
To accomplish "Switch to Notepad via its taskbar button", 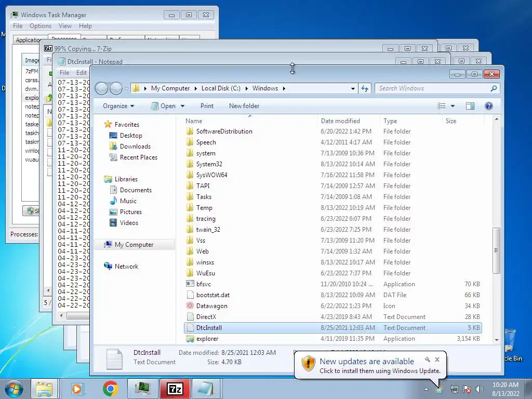I will coord(207,389).
